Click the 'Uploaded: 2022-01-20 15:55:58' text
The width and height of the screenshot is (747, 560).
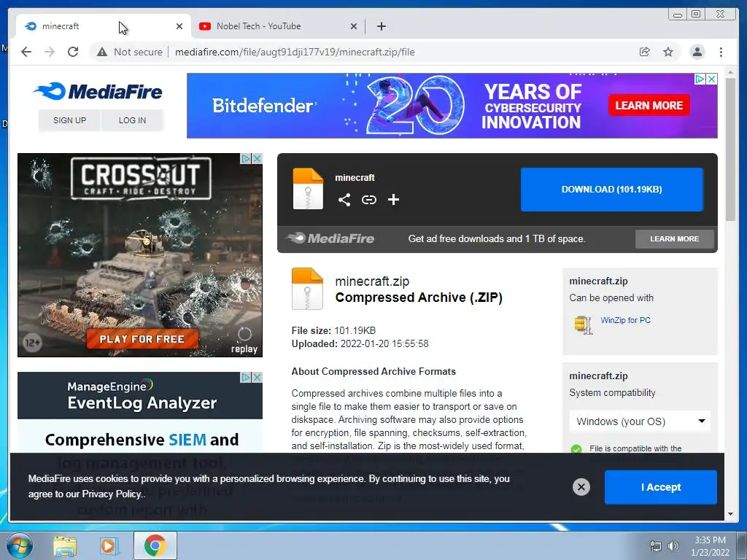coord(360,344)
